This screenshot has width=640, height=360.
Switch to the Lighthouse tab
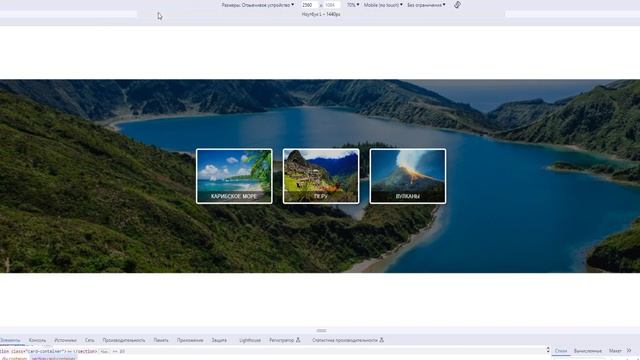click(250, 340)
